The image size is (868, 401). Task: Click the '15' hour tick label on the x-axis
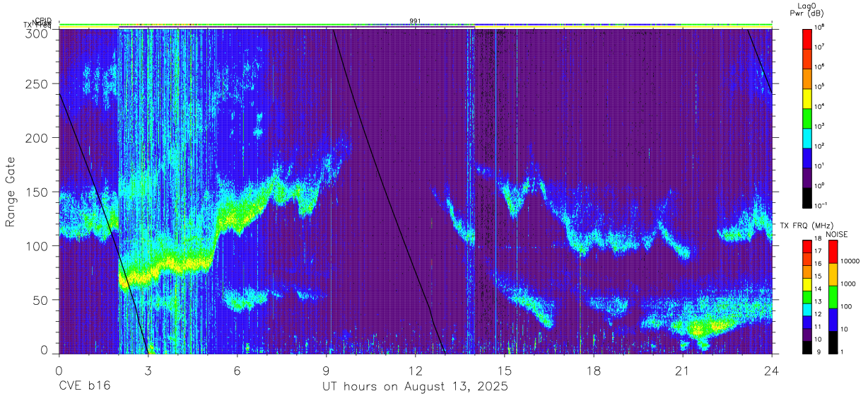click(x=504, y=370)
